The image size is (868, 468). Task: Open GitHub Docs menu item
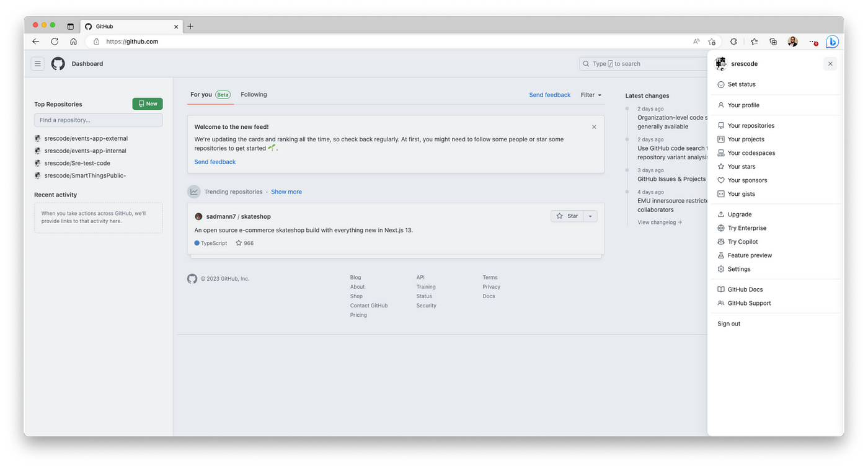pyautogui.click(x=774, y=289)
